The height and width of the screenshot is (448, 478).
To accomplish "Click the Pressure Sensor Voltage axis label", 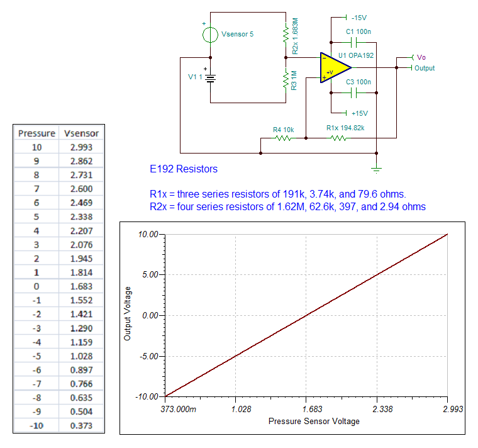I will tap(314, 421).
